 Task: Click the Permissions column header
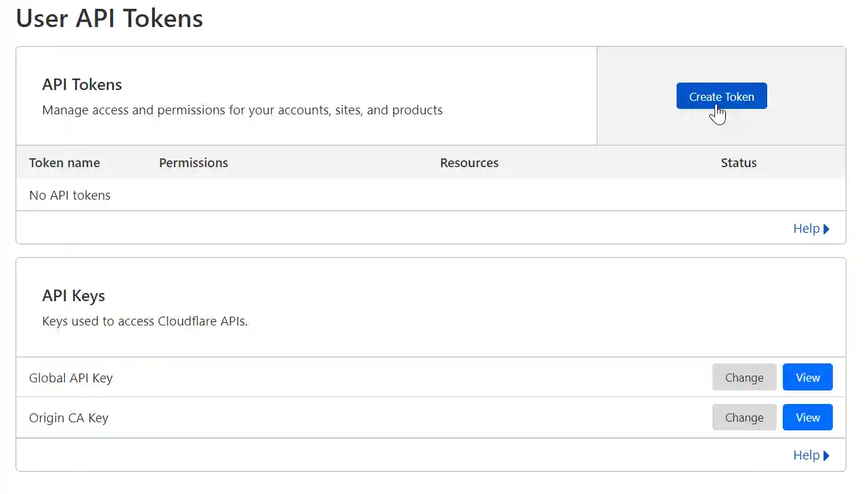click(193, 162)
